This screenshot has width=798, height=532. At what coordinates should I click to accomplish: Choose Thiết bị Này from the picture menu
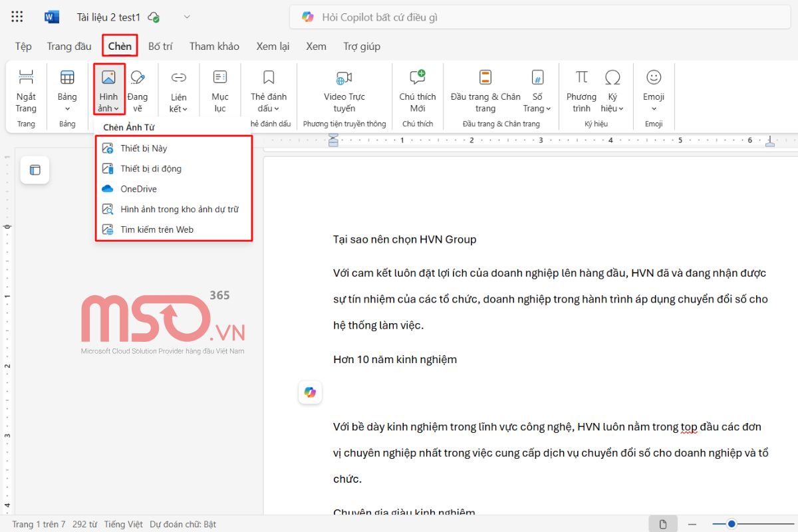coord(174,148)
